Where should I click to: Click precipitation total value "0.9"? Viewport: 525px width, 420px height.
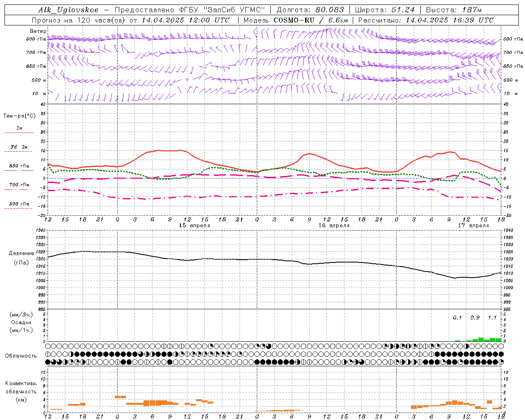[475, 318]
